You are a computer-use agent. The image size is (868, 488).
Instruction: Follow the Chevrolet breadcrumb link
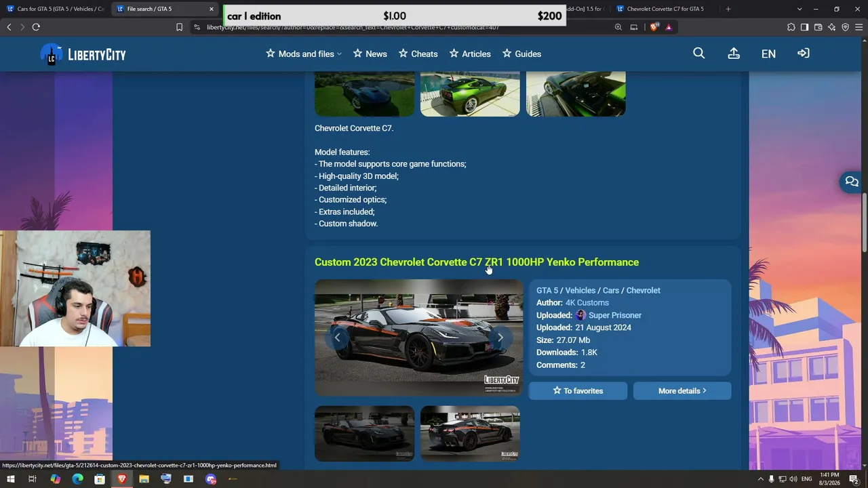[643, 291]
